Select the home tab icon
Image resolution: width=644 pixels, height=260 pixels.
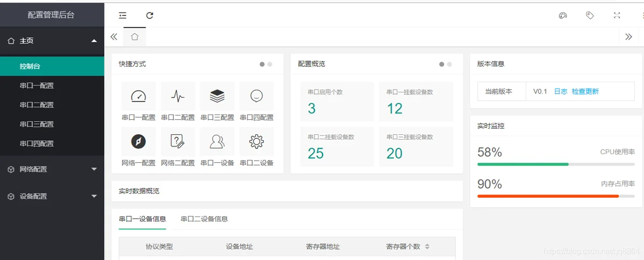(135, 37)
